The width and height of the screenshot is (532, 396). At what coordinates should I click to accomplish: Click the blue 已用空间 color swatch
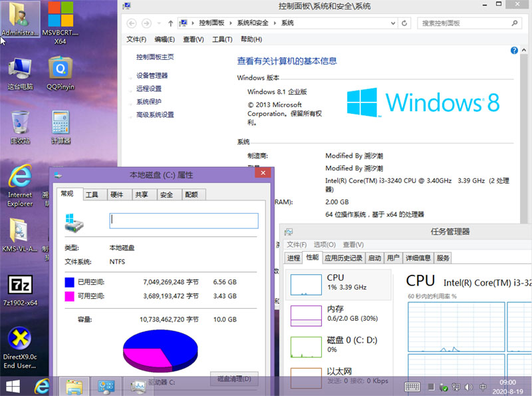pos(70,282)
